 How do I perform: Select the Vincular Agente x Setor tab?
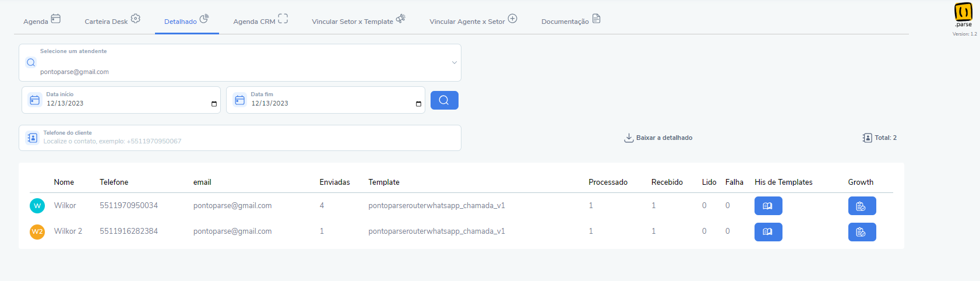pyautogui.click(x=473, y=20)
